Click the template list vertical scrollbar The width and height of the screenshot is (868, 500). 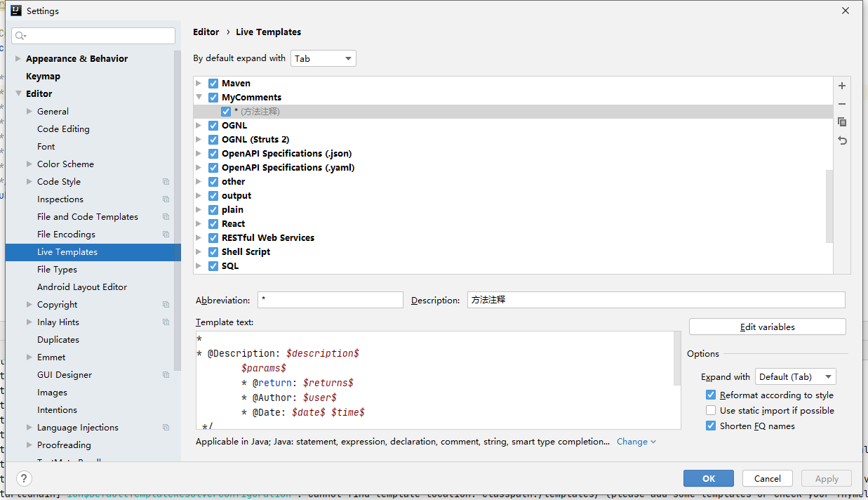(829, 206)
